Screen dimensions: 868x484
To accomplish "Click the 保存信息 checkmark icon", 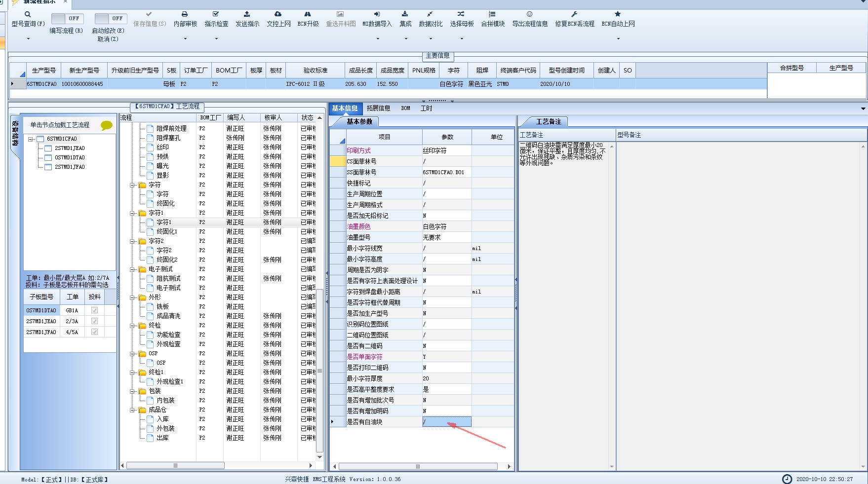I will (149, 14).
